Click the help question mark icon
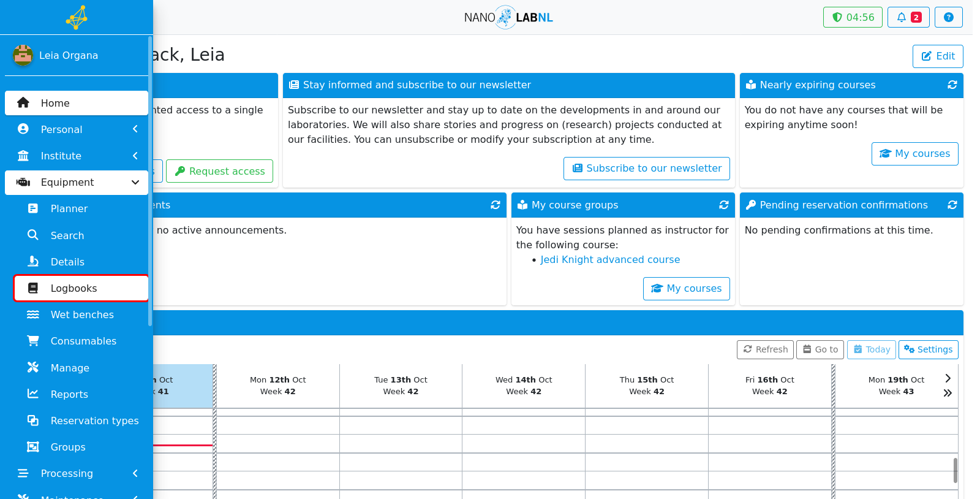Screen dimensions: 980x499 (x=948, y=17)
